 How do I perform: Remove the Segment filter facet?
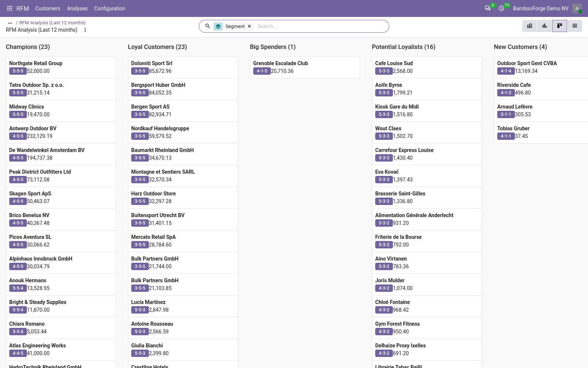[x=249, y=26]
